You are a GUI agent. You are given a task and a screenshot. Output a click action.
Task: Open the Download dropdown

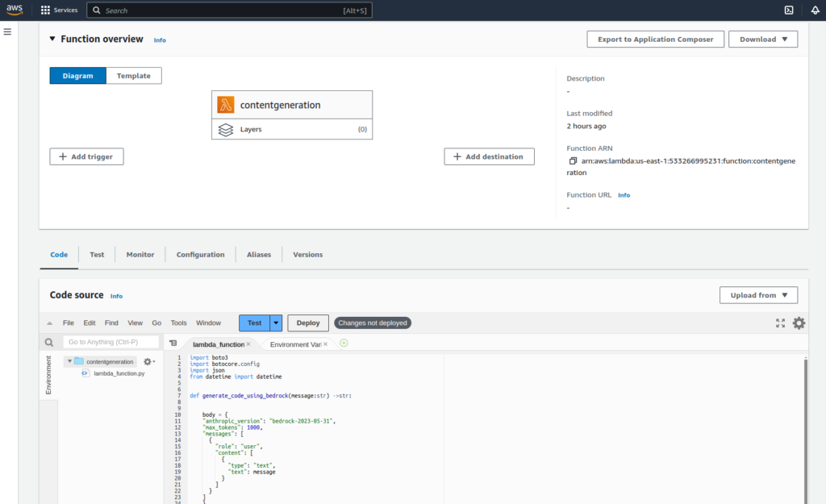click(763, 39)
